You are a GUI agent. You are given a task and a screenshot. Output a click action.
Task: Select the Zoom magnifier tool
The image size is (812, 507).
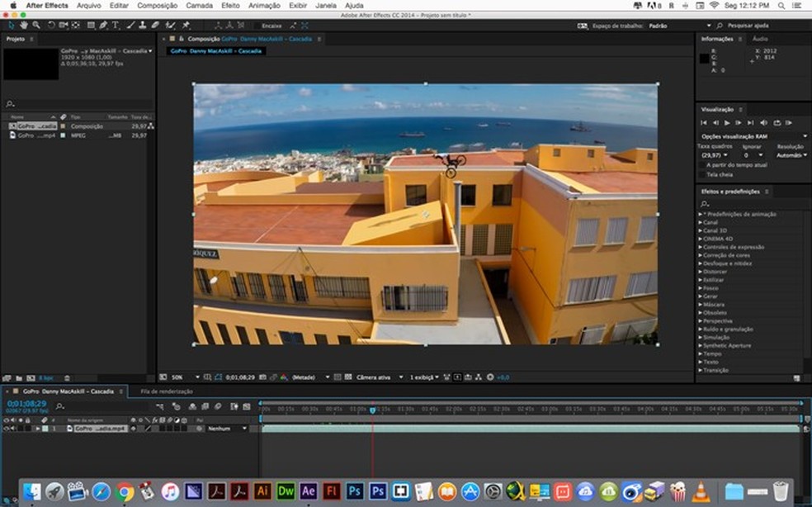[37, 26]
